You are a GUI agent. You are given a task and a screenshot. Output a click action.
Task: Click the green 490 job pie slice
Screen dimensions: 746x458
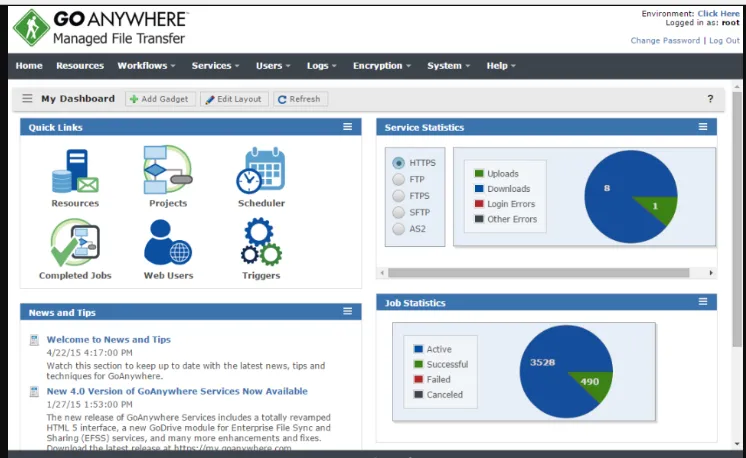[x=591, y=383]
